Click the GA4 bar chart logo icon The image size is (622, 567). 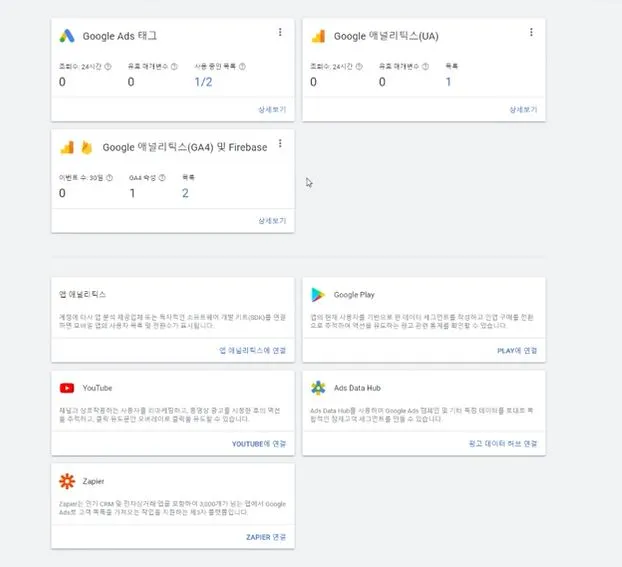pos(67,147)
